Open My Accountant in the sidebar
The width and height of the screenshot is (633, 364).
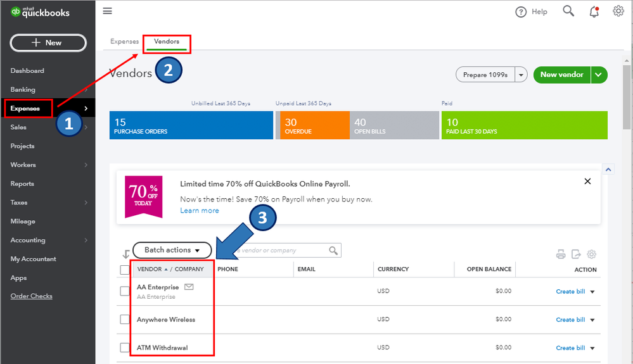click(x=34, y=259)
